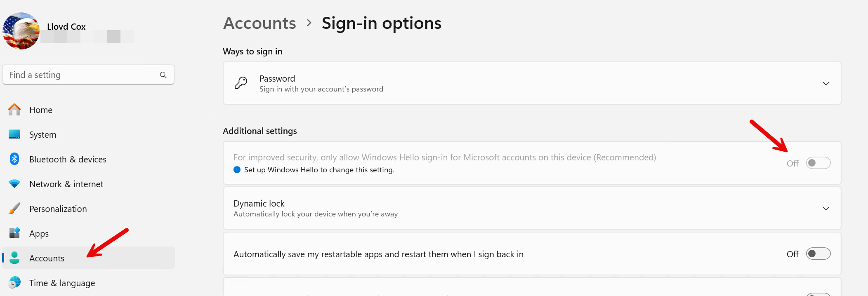Go back to Accounts breadcrumb
The width and height of the screenshot is (868, 296).
[259, 23]
